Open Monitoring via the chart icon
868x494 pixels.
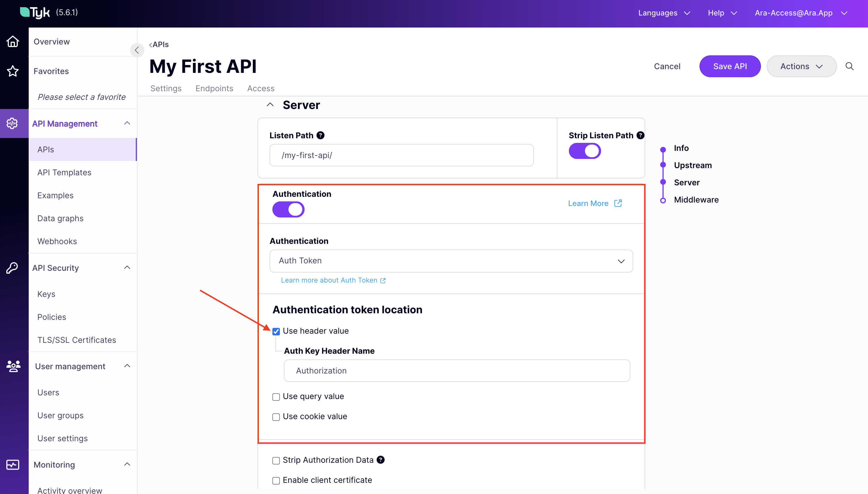point(13,465)
